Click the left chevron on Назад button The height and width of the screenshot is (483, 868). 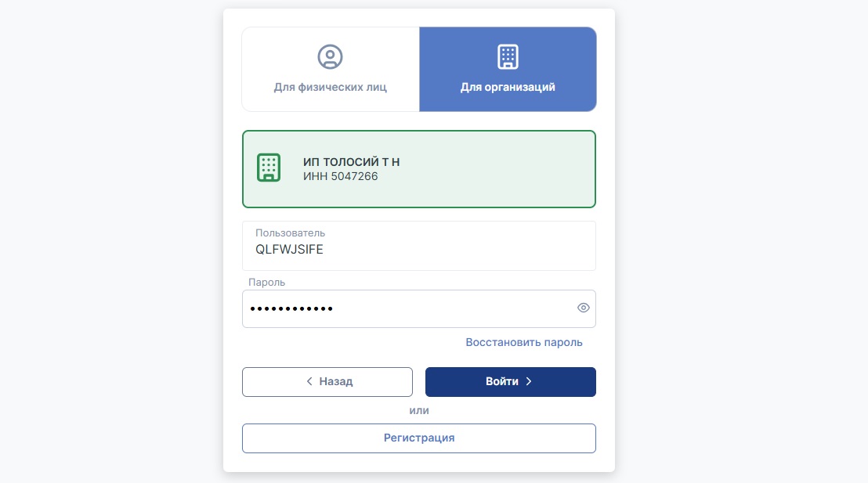tap(309, 381)
